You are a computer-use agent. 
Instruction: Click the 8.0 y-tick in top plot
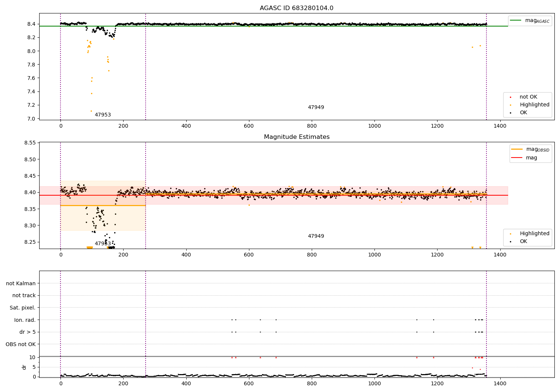31,51
